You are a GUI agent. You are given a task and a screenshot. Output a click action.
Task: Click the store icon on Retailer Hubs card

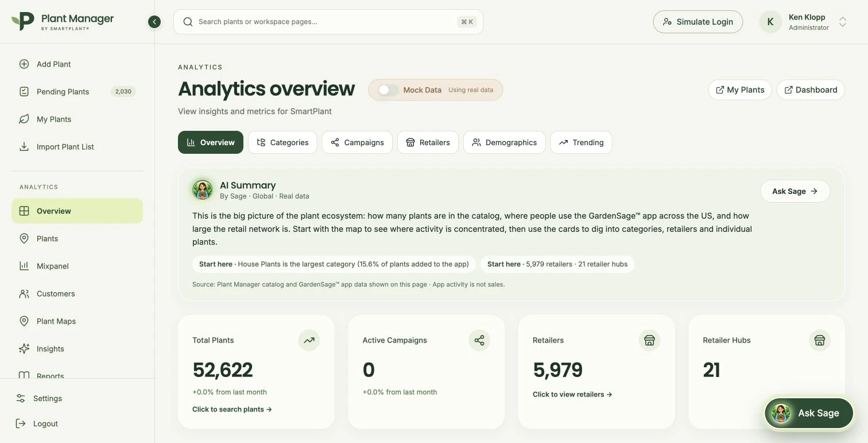(820, 340)
